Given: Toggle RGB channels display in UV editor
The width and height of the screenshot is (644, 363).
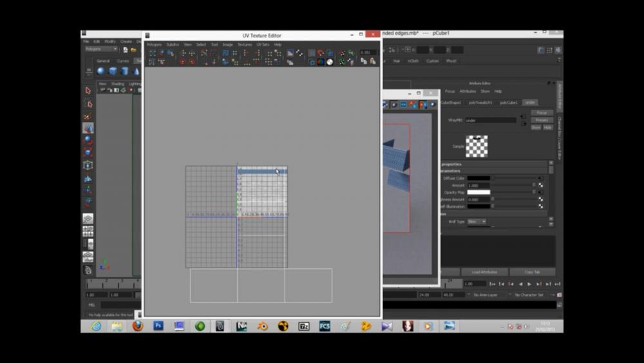Looking at the screenshot, I should (x=321, y=62).
